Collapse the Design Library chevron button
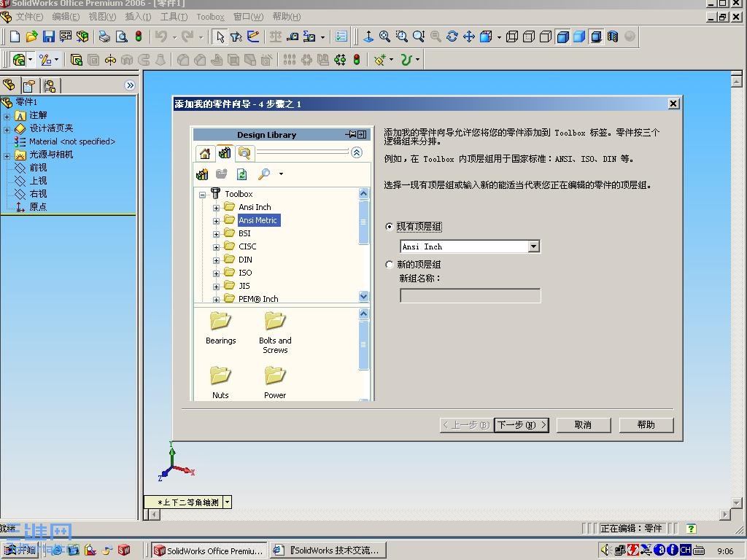Image resolution: width=747 pixels, height=560 pixels. [357, 152]
